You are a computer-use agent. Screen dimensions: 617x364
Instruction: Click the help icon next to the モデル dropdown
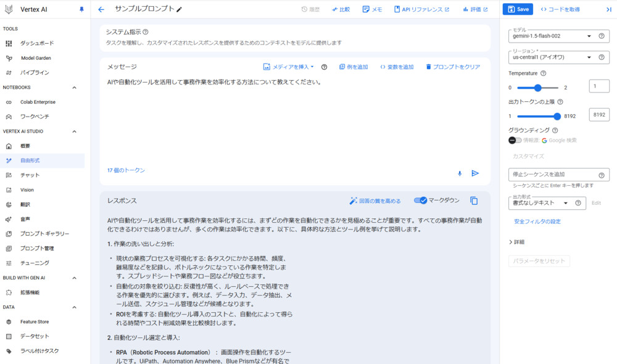pos(602,36)
